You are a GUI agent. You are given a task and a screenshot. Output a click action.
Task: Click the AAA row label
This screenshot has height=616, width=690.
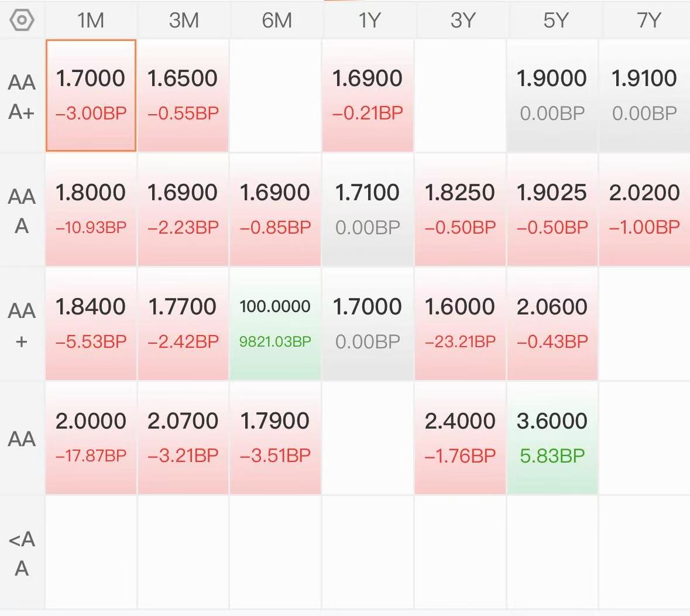click(22, 211)
